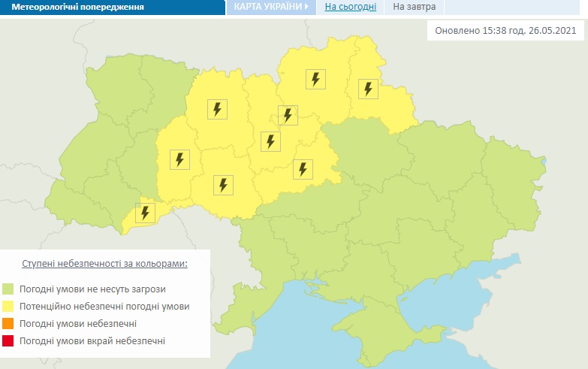This screenshot has width=588, height=369.
Task: Click the lightning icon in Zhytomyr region
Action: tap(217, 109)
